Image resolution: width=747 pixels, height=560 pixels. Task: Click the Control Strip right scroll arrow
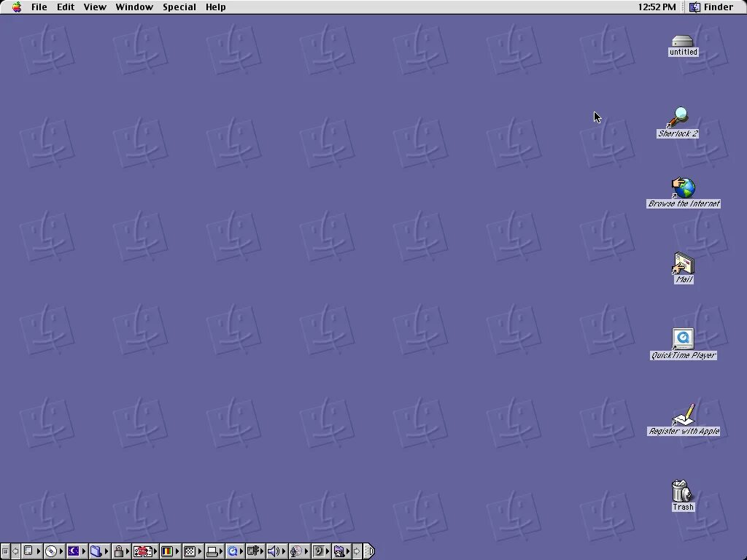click(357, 551)
